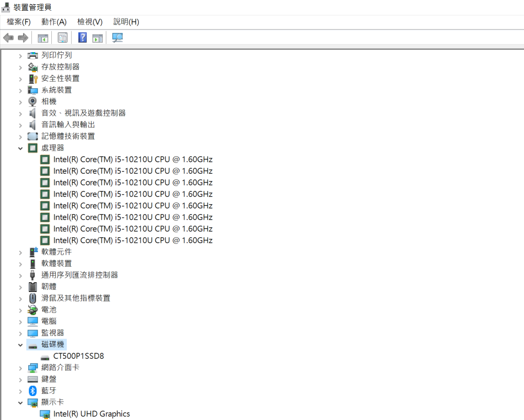Select the 電池 category label
This screenshot has width=524, height=420.
click(49, 310)
